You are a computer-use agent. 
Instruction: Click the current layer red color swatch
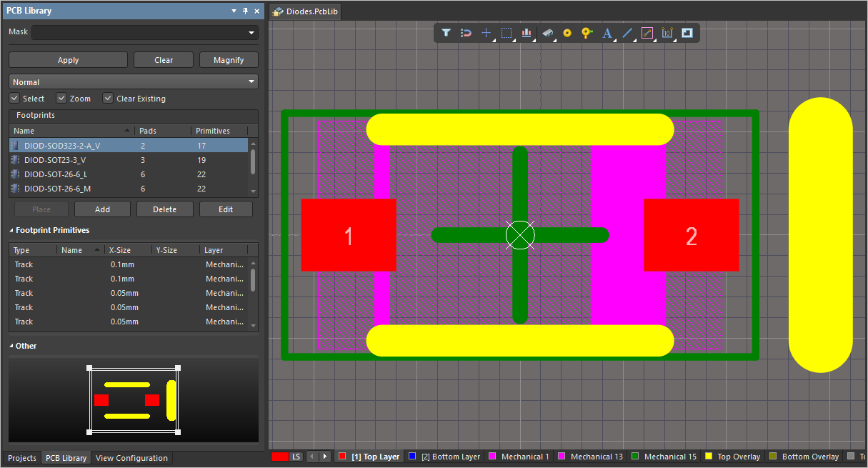[280, 457]
